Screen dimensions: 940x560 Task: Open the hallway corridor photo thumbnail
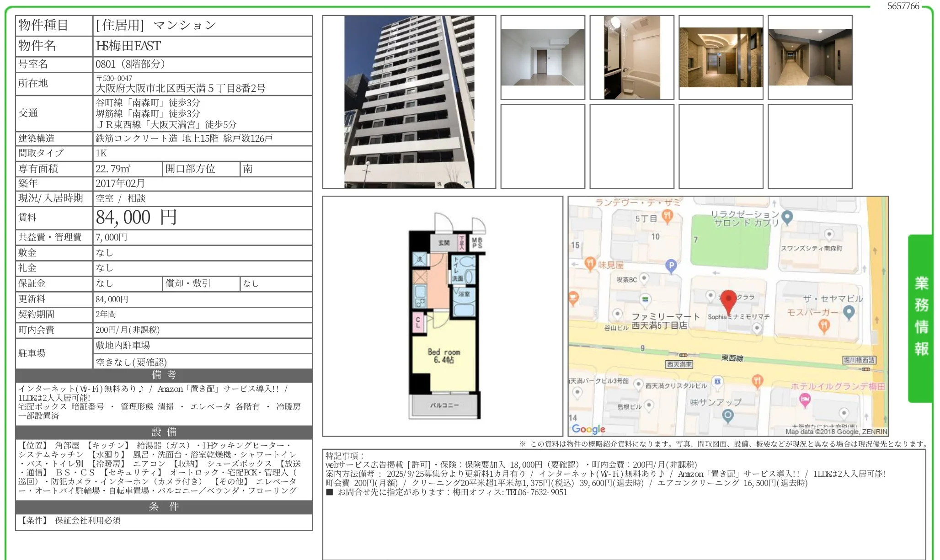click(x=810, y=57)
